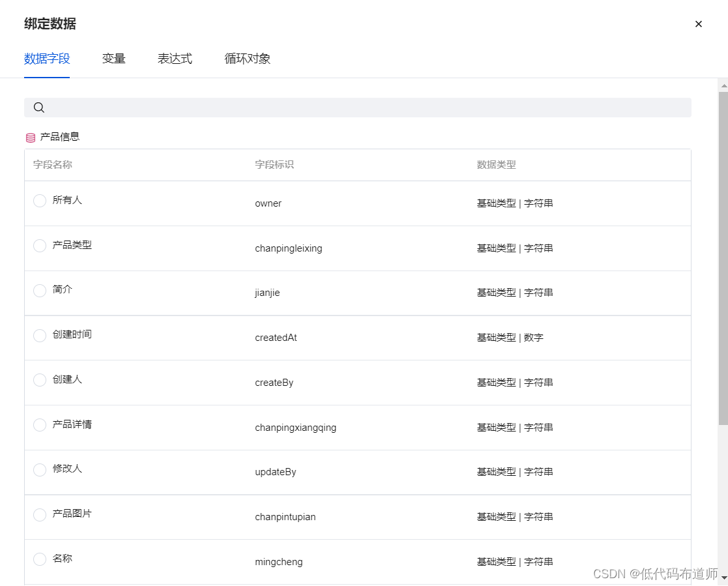Viewport: 728px width, 586px height.
Task: Click the 创建人 field name
Action: 67,379
